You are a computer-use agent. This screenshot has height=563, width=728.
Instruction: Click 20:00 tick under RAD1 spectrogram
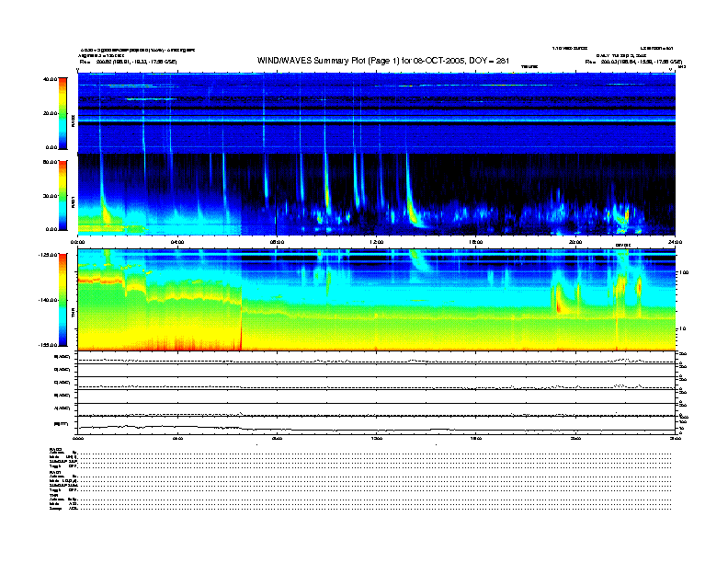[575, 242]
